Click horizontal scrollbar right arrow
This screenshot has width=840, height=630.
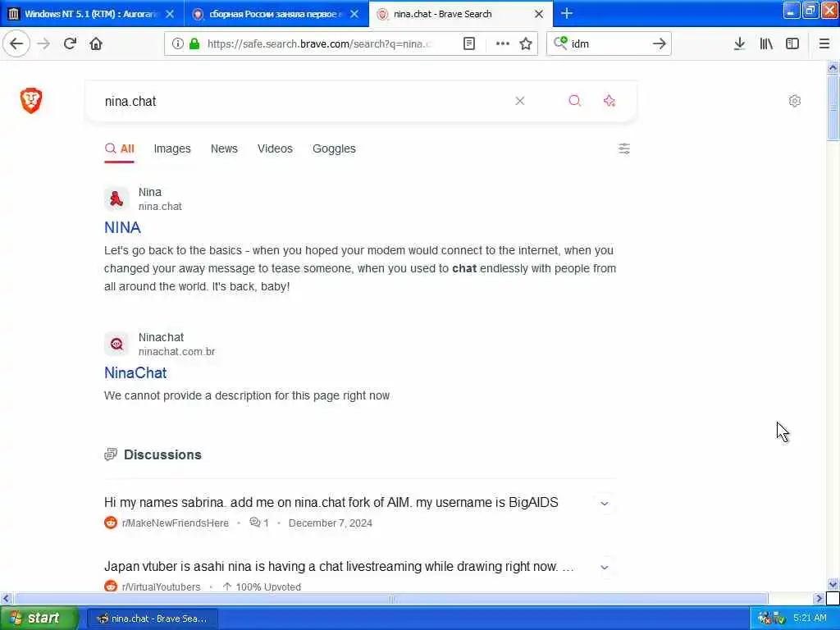point(819,598)
